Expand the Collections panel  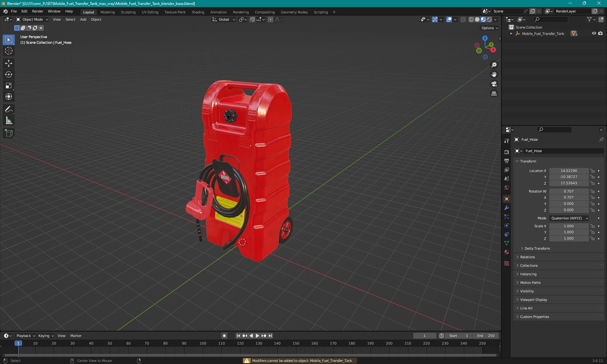[x=529, y=266]
